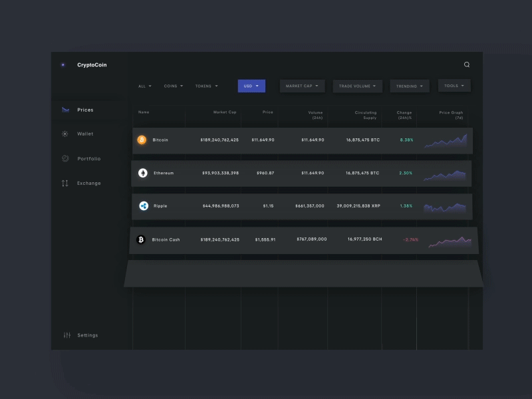Open the USD currency dropdown

point(251,86)
